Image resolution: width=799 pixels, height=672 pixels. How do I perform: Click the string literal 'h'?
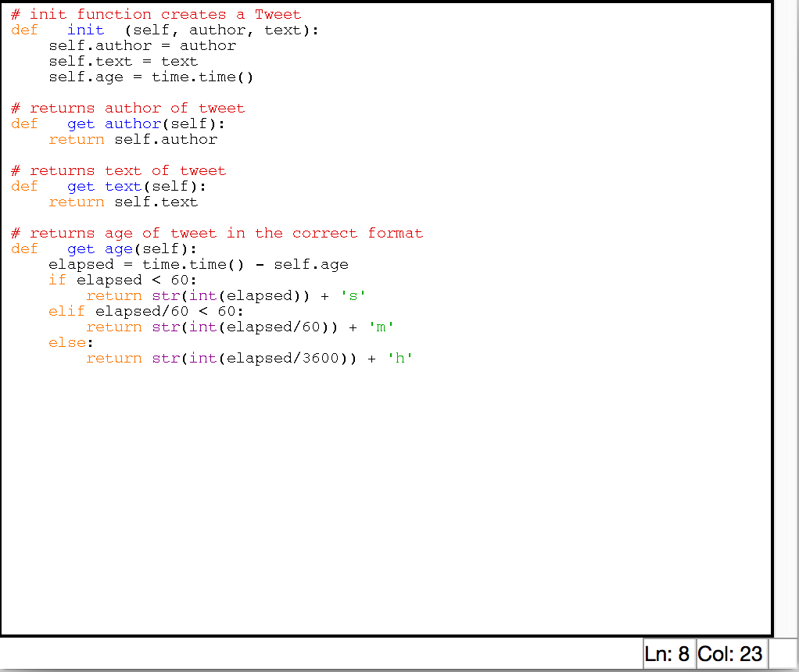coord(400,359)
